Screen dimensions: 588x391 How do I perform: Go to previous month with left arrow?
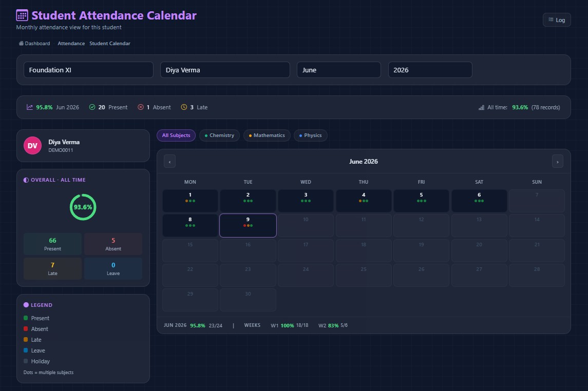click(169, 162)
